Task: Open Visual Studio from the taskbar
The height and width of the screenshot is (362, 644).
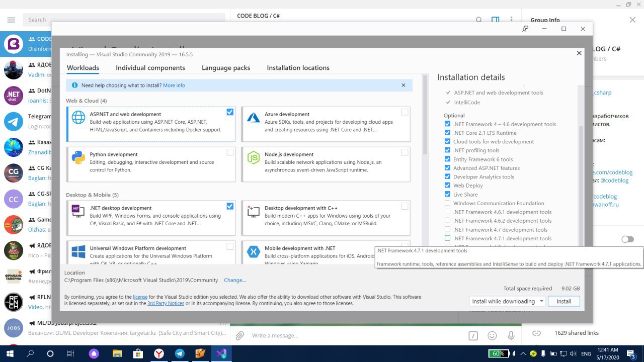Action: point(221,353)
